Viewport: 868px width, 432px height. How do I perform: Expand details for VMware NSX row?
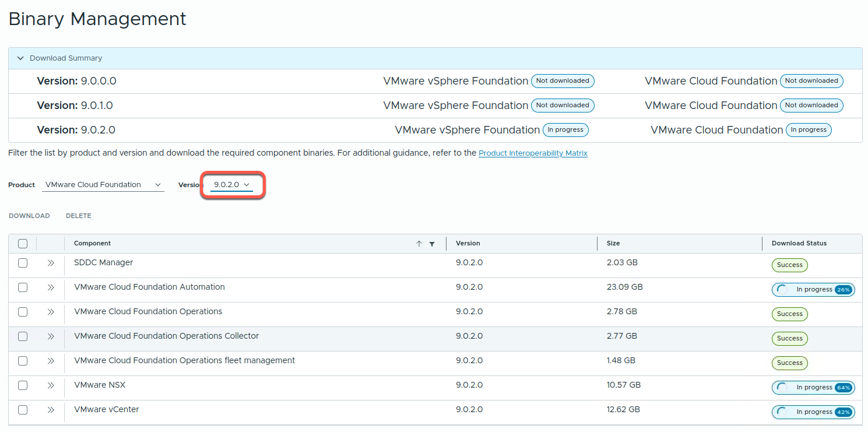(51, 385)
